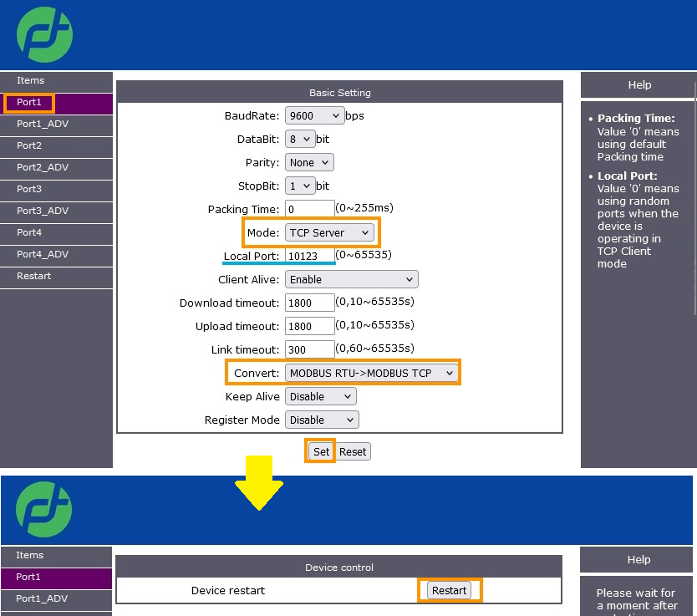697x616 pixels.
Task: Click the Reset button
Action: 353,451
